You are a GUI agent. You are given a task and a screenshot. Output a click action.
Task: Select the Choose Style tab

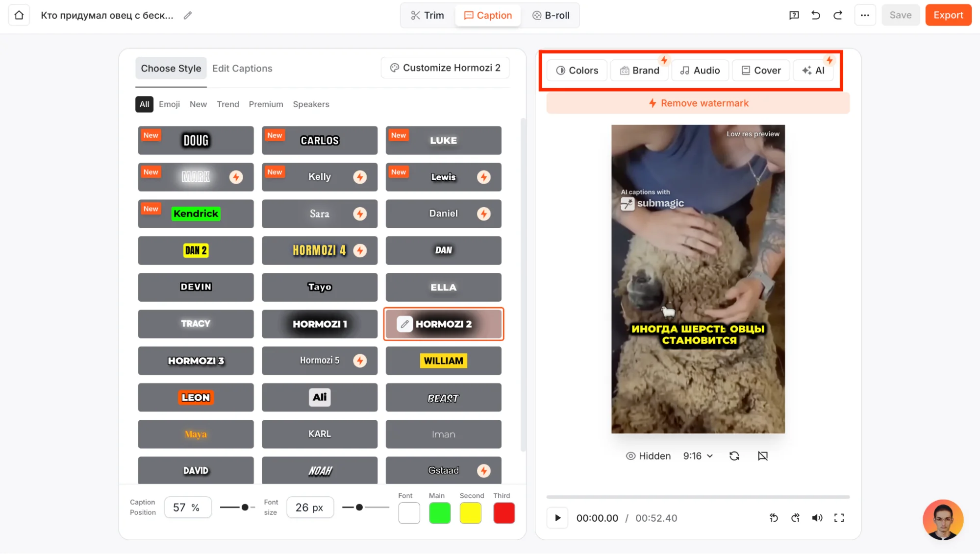[x=171, y=69]
